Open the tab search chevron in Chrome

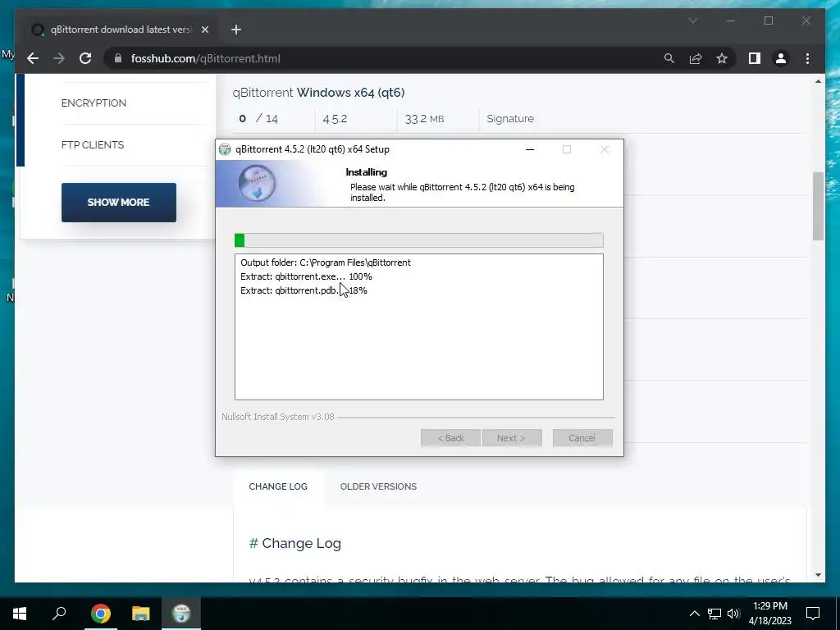(x=693, y=21)
